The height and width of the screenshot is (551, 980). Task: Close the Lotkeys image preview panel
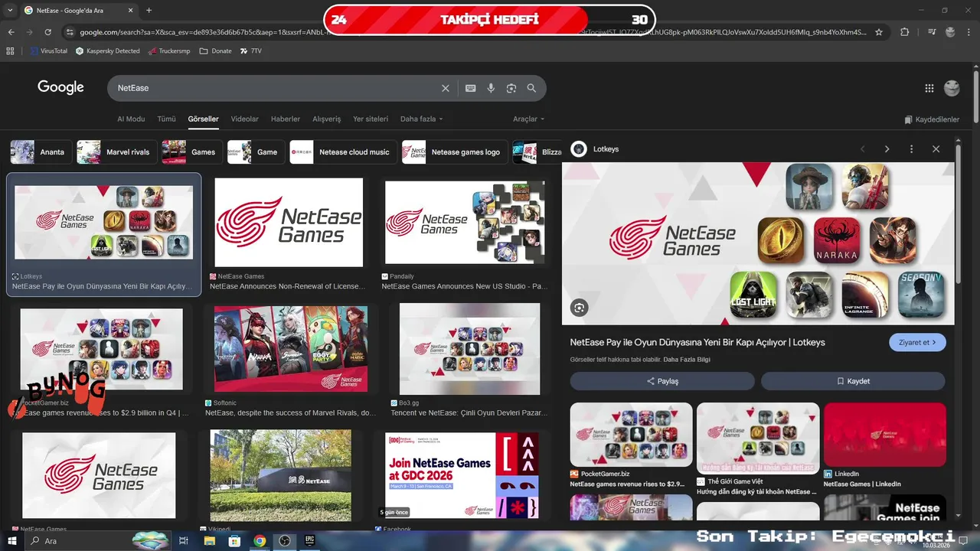point(936,149)
